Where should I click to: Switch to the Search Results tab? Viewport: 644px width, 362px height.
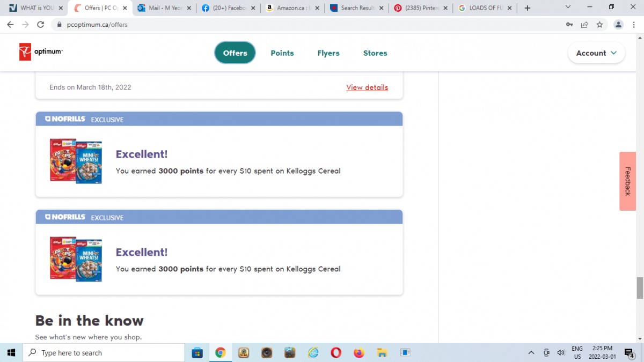[x=356, y=8]
